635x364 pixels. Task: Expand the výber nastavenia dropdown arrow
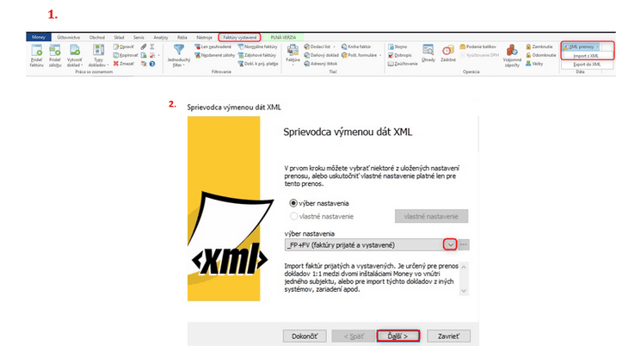pyautogui.click(x=449, y=245)
